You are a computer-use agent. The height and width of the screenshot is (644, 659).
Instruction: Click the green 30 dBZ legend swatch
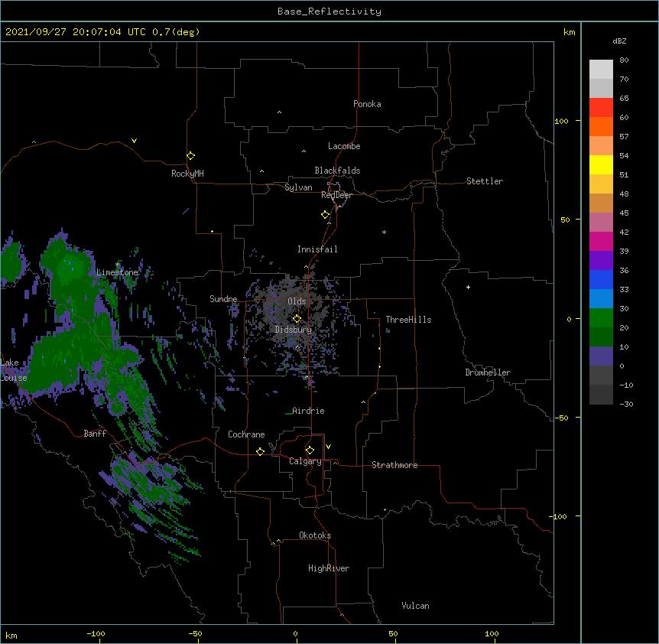(x=601, y=317)
